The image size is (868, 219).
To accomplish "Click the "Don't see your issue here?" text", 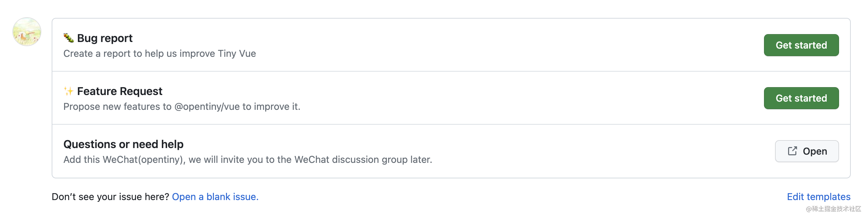I will click(110, 197).
